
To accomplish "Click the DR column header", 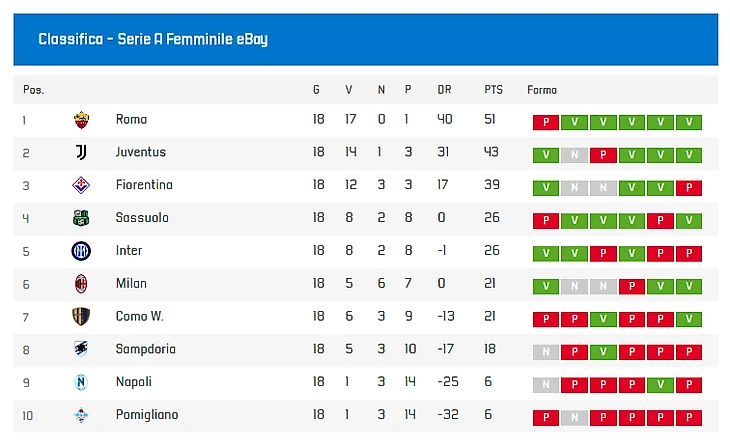I will click(444, 90).
